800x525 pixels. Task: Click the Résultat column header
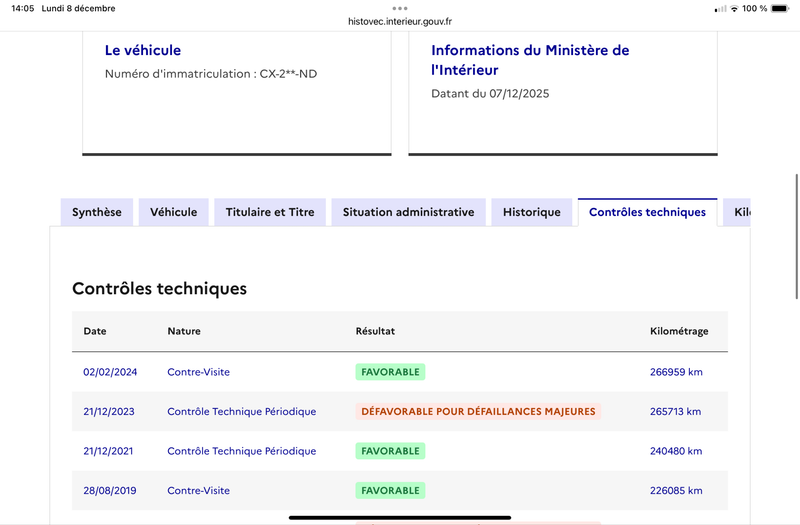[375, 331]
